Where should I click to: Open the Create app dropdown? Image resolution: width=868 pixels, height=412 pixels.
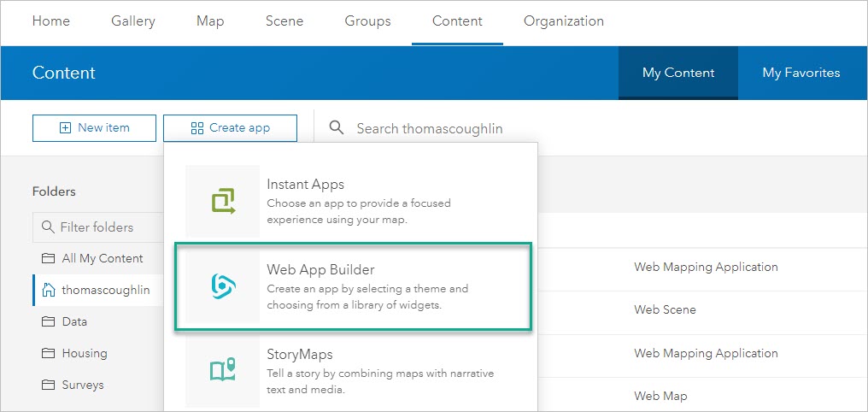(230, 128)
